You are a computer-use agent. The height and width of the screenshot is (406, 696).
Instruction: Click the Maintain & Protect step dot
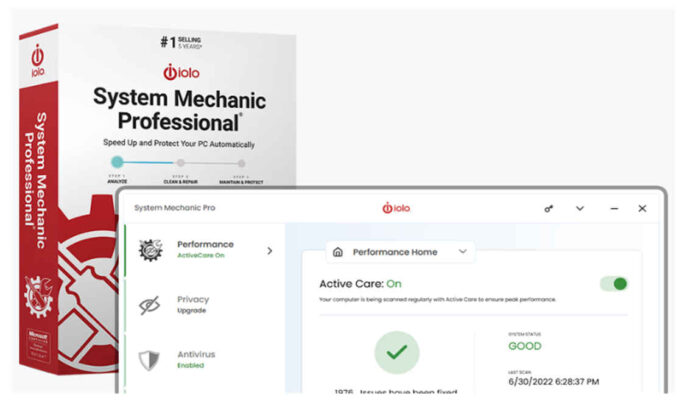pos(241,164)
